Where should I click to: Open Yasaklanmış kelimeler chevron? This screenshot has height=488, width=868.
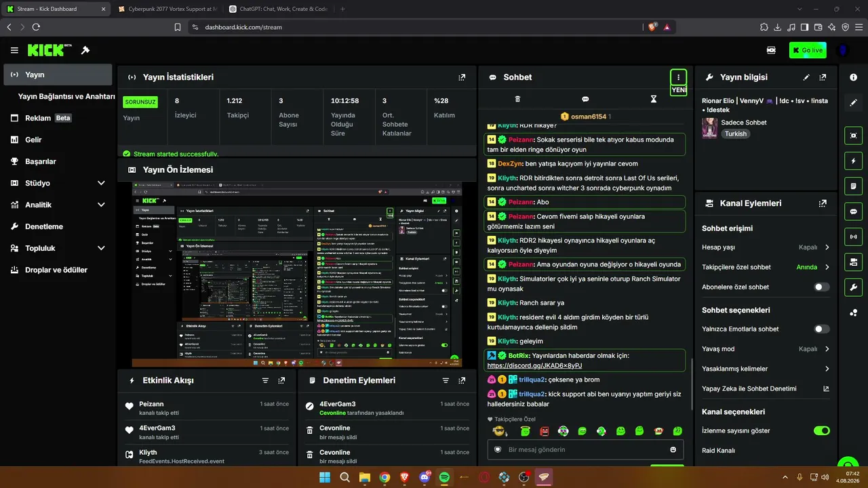(827, 369)
